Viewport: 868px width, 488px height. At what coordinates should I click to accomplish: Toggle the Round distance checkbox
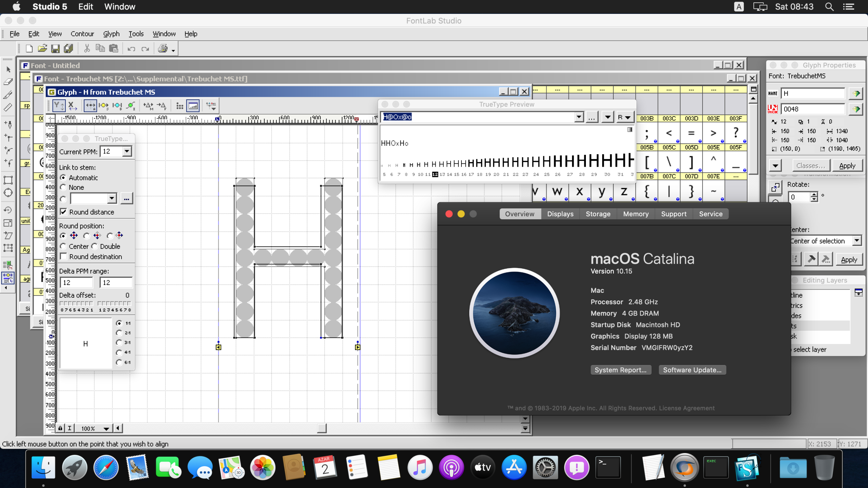point(64,211)
